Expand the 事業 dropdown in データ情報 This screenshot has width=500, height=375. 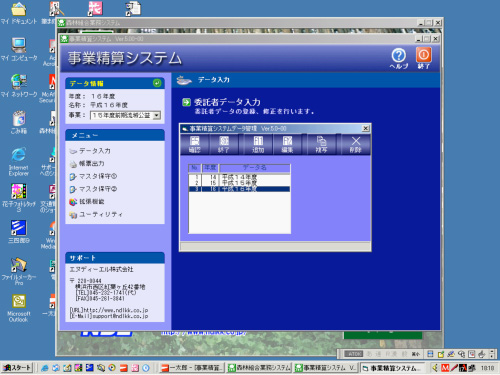pos(156,115)
